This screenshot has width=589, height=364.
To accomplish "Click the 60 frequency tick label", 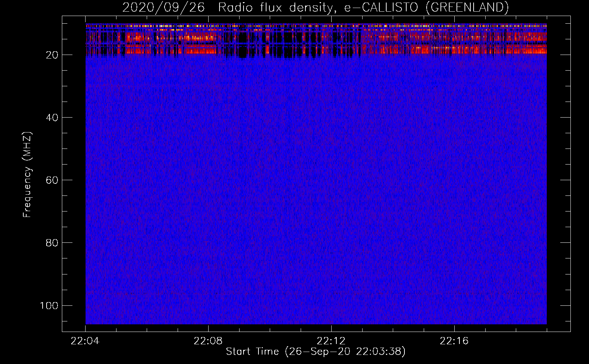I will point(52,180).
